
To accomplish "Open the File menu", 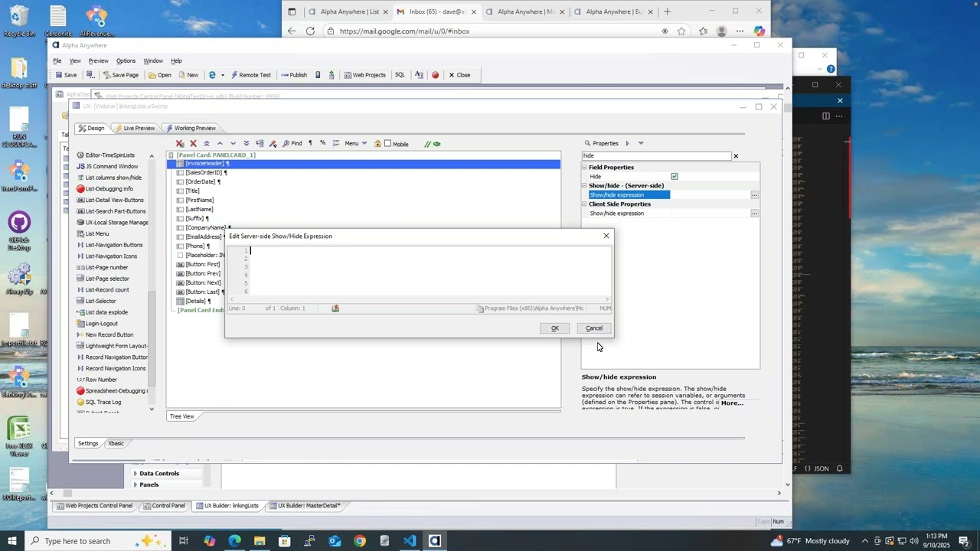I will click(57, 61).
